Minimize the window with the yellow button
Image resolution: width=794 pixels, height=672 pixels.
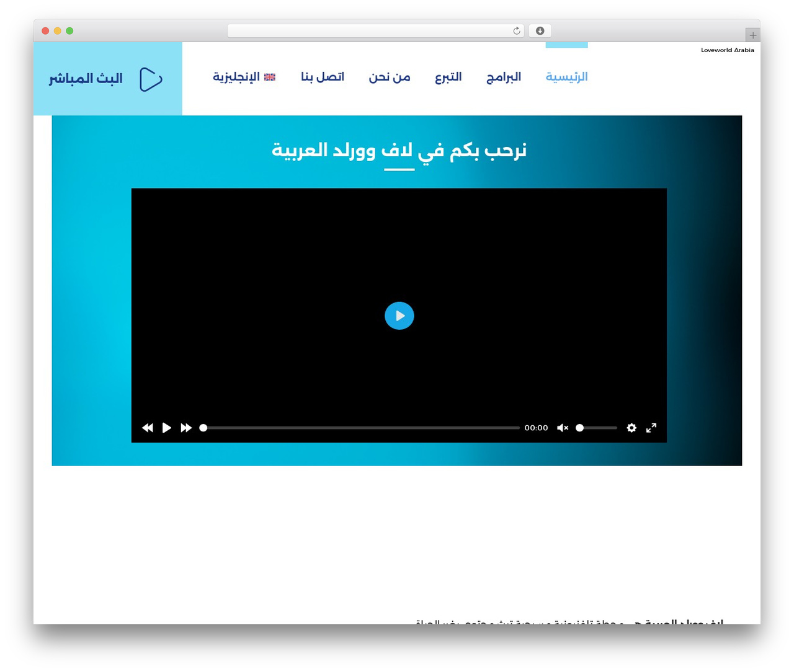pyautogui.click(x=58, y=31)
